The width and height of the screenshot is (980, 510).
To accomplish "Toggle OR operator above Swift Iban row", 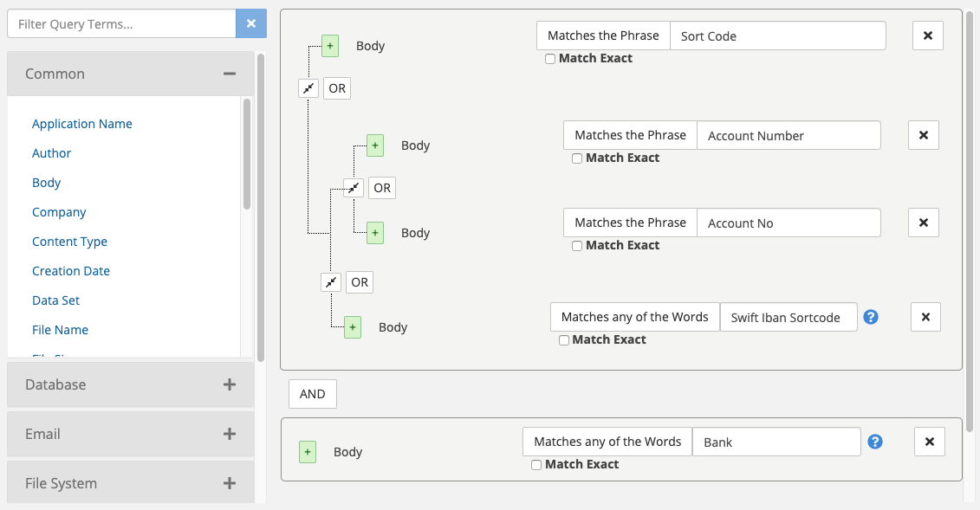I will (x=360, y=282).
